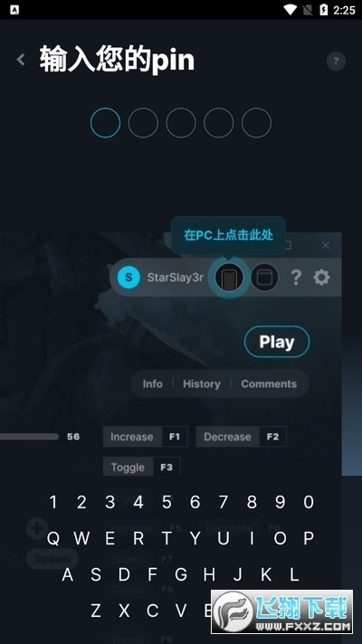The image size is (362, 644).
Task: Select the fifth pin digit circle
Action: click(x=256, y=123)
